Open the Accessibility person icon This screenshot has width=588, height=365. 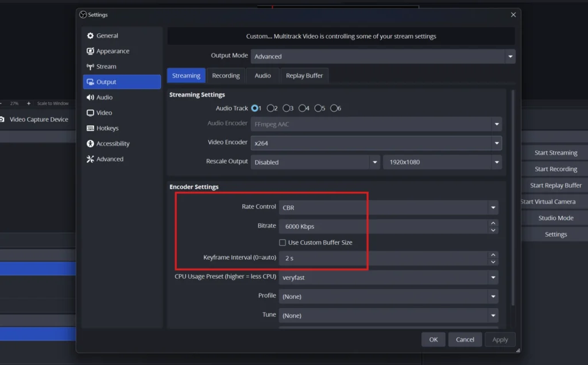(90, 144)
